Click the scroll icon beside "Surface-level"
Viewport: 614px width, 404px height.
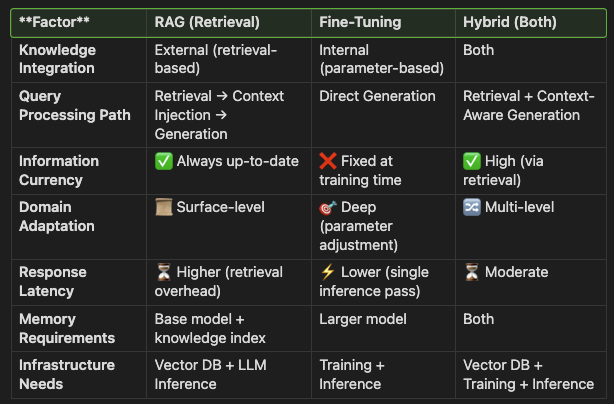[x=164, y=208]
